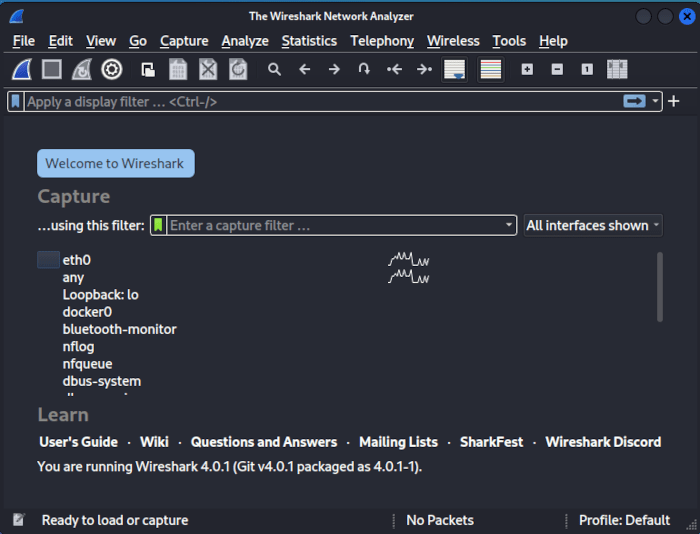The width and height of the screenshot is (700, 534).
Task: Click the Welcome to Wireshark button
Action: tap(116, 163)
